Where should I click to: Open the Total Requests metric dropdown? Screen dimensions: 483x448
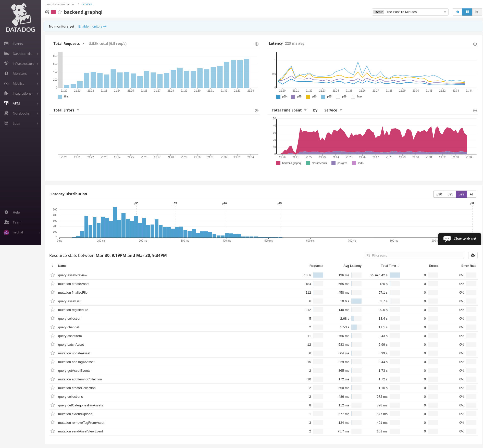click(69, 44)
